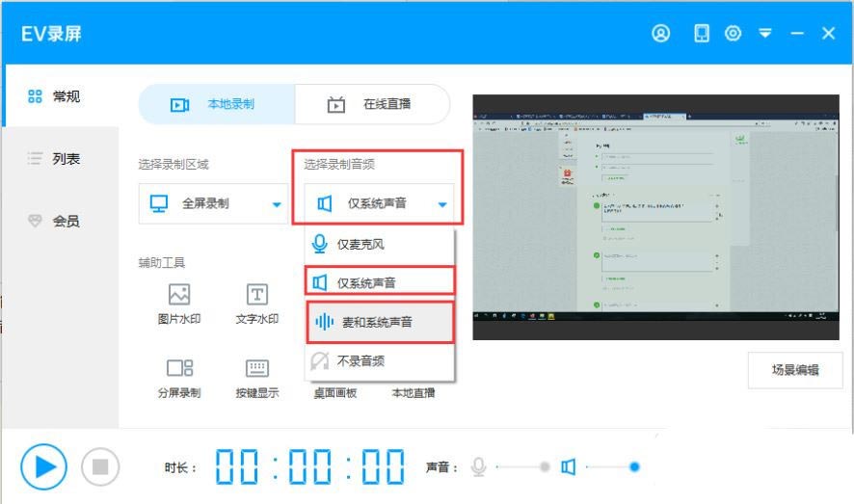Screen dimensions: 854x504
Task: Click the 00:00:00 duration timer
Action: (310, 466)
